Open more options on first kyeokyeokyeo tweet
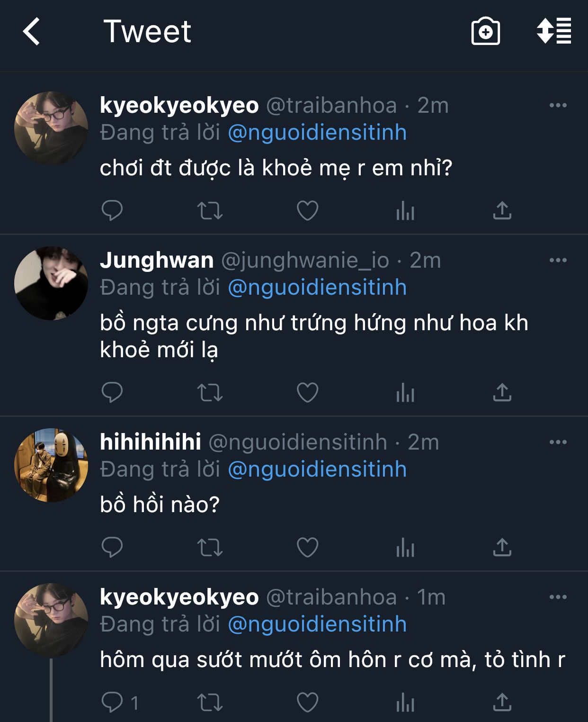This screenshot has width=588, height=722. click(558, 105)
